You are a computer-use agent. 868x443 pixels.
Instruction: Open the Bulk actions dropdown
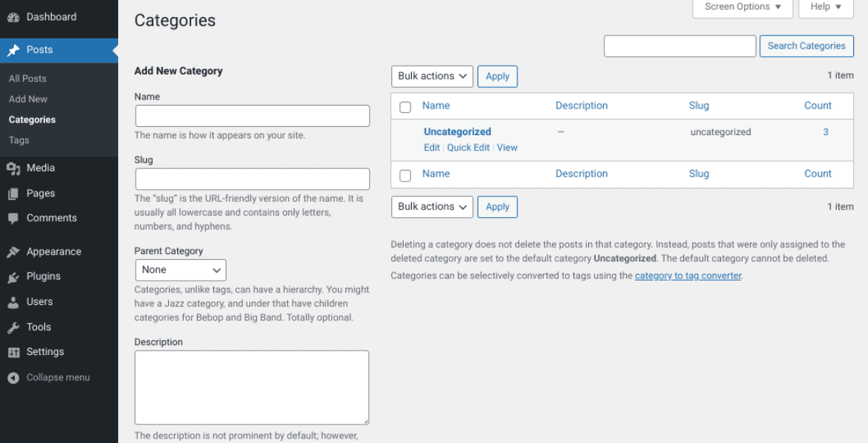(432, 76)
